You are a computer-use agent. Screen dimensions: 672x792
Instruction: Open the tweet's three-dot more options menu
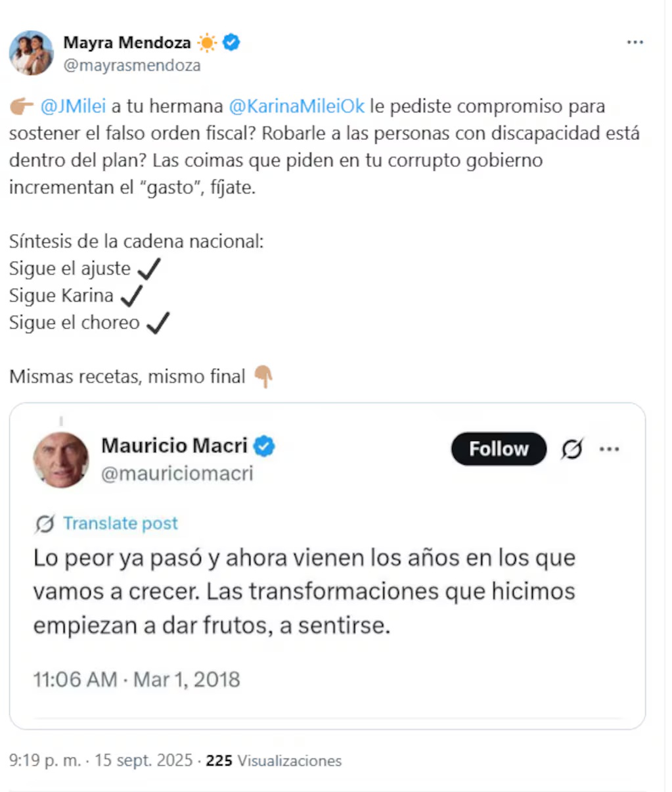point(635,43)
